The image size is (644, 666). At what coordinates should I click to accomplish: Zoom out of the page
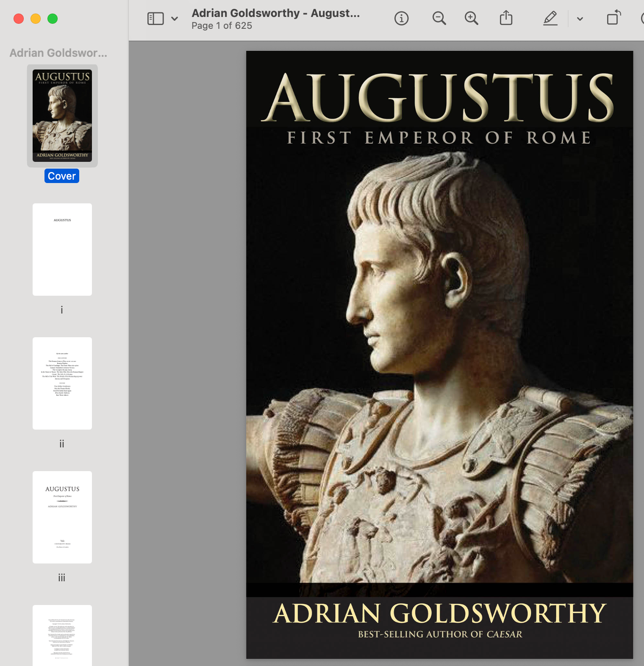tap(439, 19)
